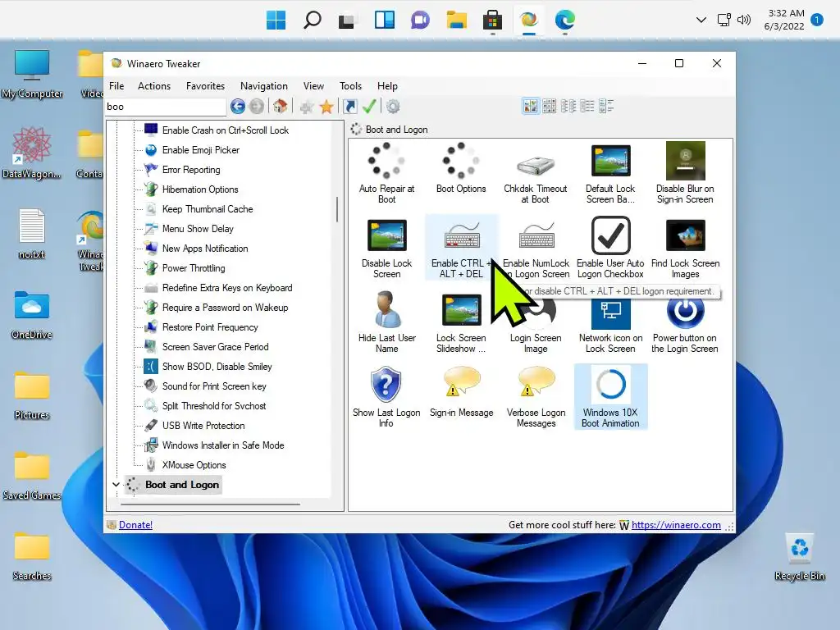The image size is (840, 630).
Task: Open File Explorer from the taskbar
Action: click(x=456, y=21)
